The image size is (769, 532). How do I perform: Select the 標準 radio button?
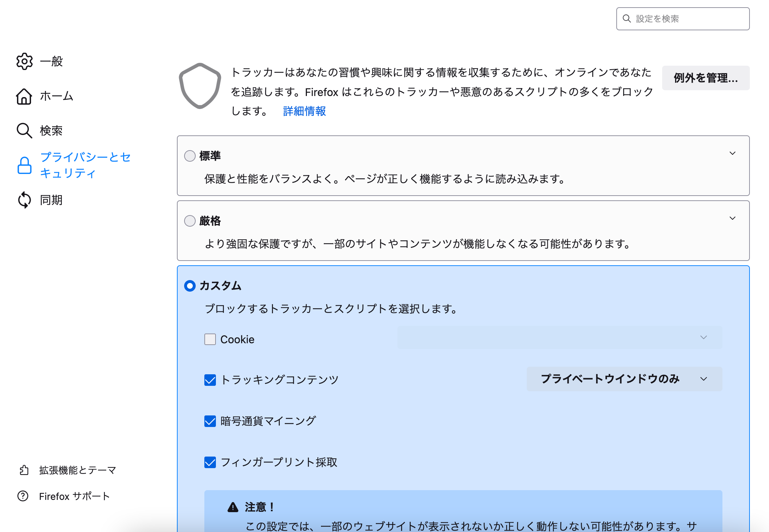[x=190, y=156]
